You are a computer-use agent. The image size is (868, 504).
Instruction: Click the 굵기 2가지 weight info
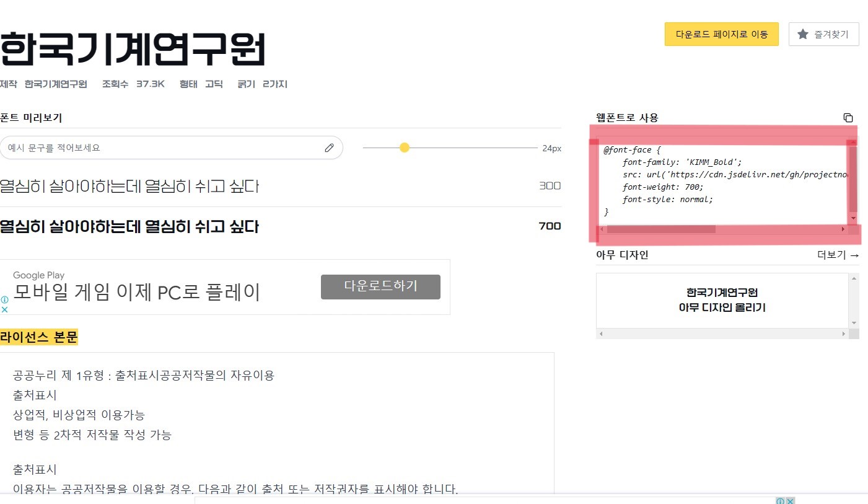click(262, 84)
